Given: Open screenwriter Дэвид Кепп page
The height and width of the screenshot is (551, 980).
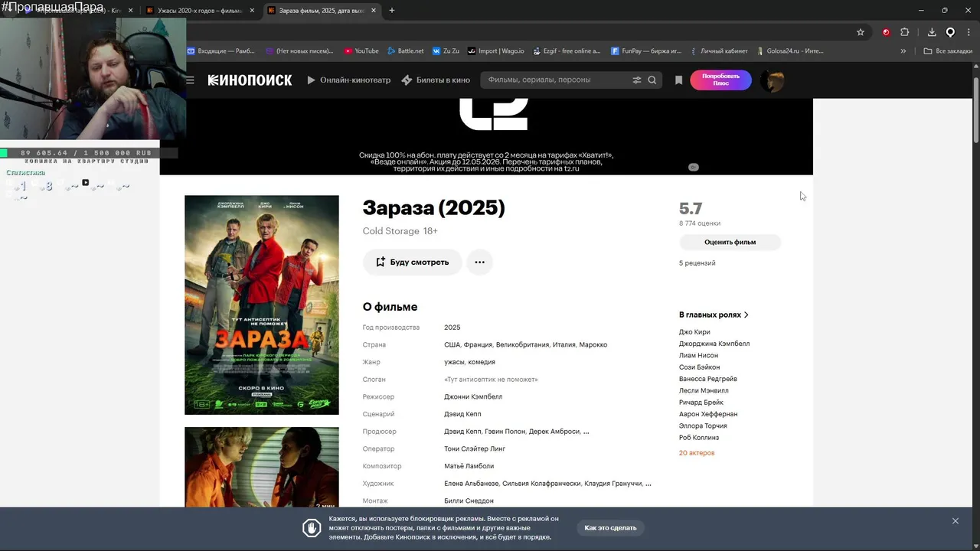Looking at the screenshot, I should pyautogui.click(x=462, y=414).
